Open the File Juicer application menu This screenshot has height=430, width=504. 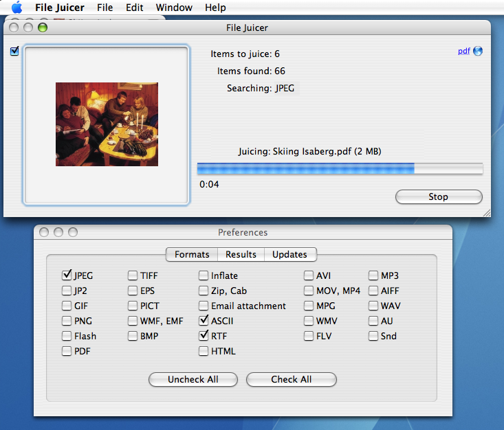click(x=60, y=8)
